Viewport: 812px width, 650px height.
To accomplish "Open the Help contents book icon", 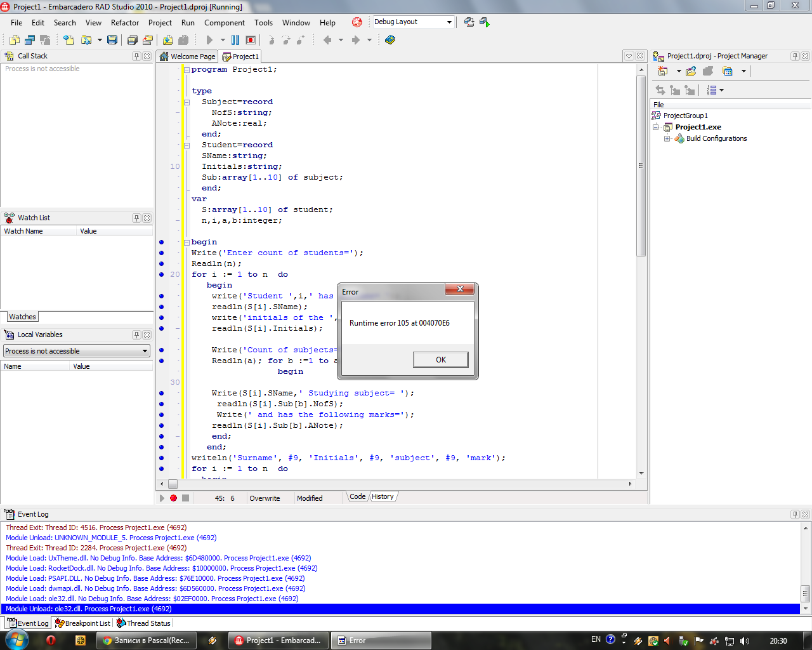I will 390,40.
